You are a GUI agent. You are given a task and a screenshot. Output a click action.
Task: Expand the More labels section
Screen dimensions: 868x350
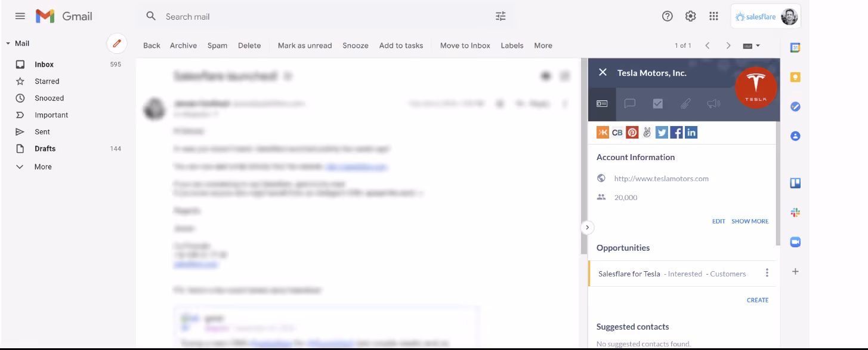coord(42,167)
